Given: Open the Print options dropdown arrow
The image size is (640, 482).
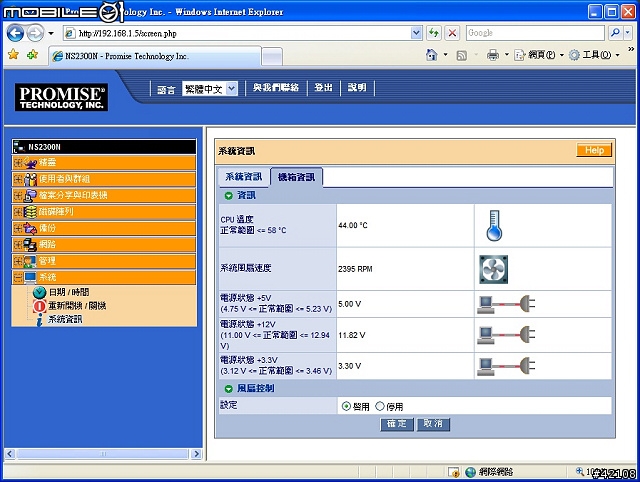Looking at the screenshot, I should 507,55.
